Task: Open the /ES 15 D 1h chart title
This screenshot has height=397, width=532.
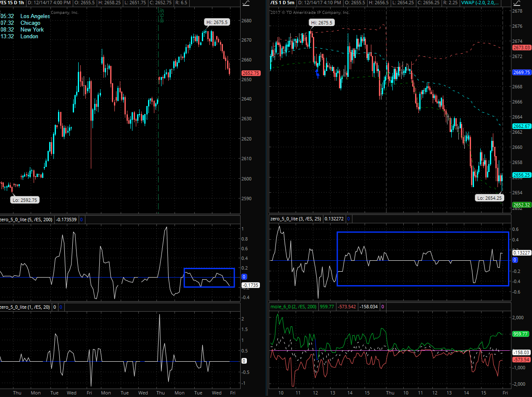Action: pos(12,3)
